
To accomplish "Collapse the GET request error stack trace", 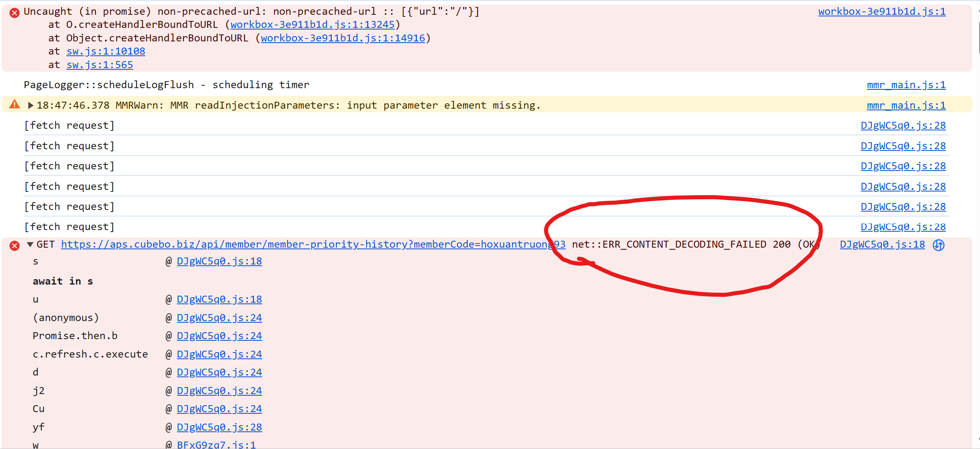I will (x=30, y=244).
